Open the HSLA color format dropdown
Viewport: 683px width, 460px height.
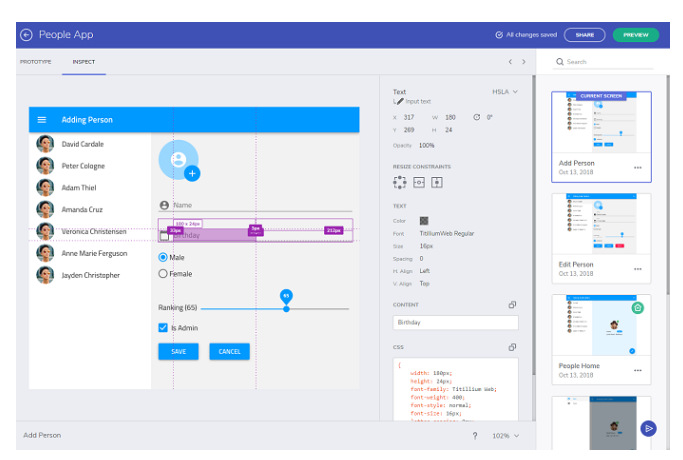tap(504, 92)
